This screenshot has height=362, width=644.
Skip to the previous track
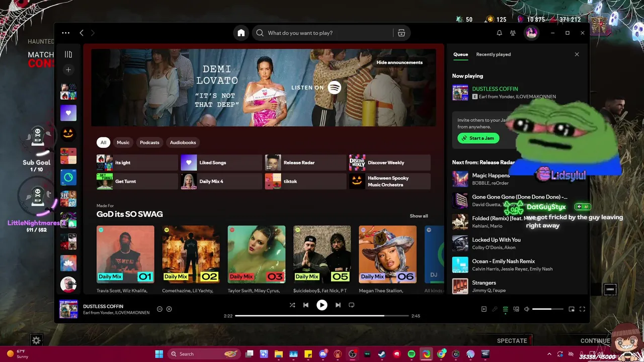click(306, 305)
